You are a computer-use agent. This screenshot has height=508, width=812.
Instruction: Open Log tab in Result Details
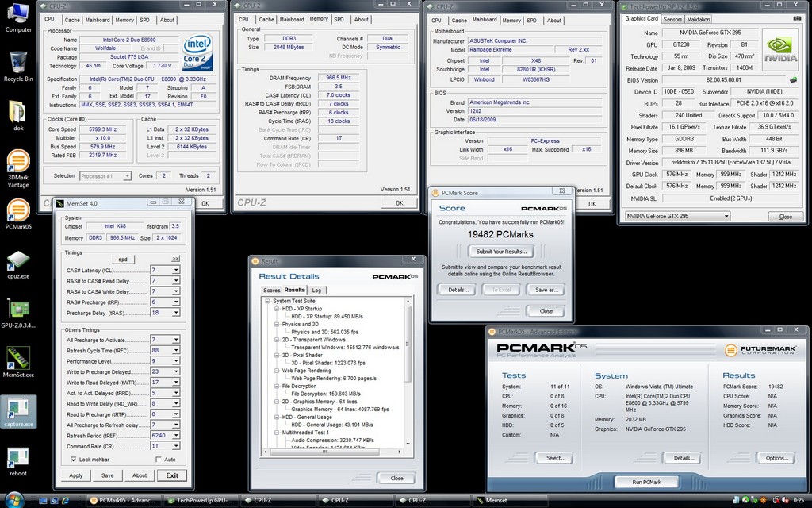316,291
